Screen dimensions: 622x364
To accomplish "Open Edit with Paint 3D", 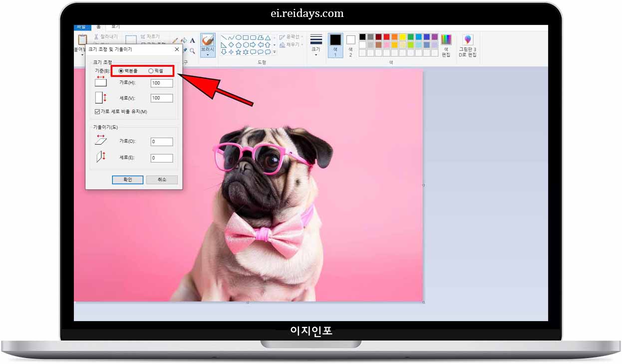I will tap(467, 42).
